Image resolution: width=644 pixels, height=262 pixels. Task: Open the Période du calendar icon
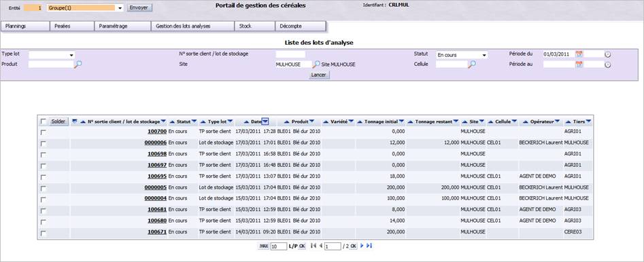pyautogui.click(x=579, y=54)
